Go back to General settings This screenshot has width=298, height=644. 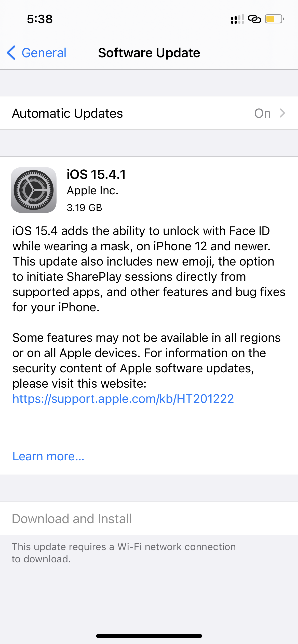click(x=37, y=53)
